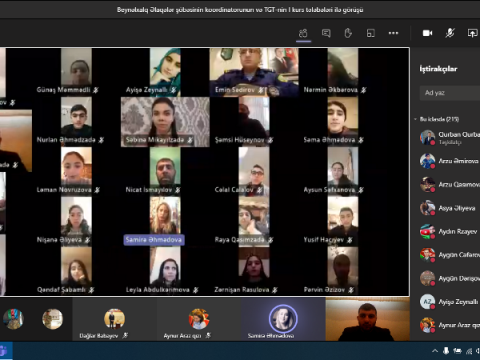This screenshot has height=360, width=480.
Task: Open Sabina Mikayılzada's video tile
Action: click(165, 122)
